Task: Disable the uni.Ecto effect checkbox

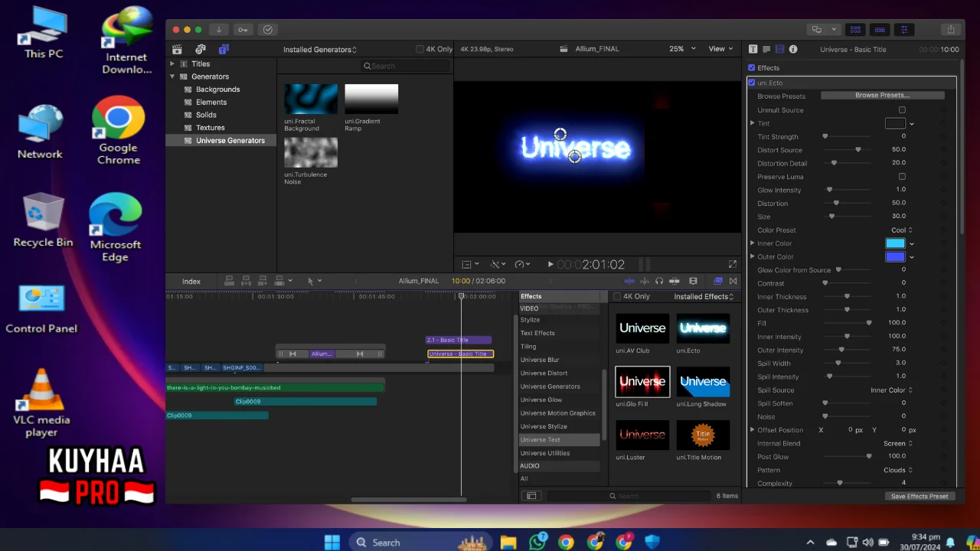Action: (752, 83)
